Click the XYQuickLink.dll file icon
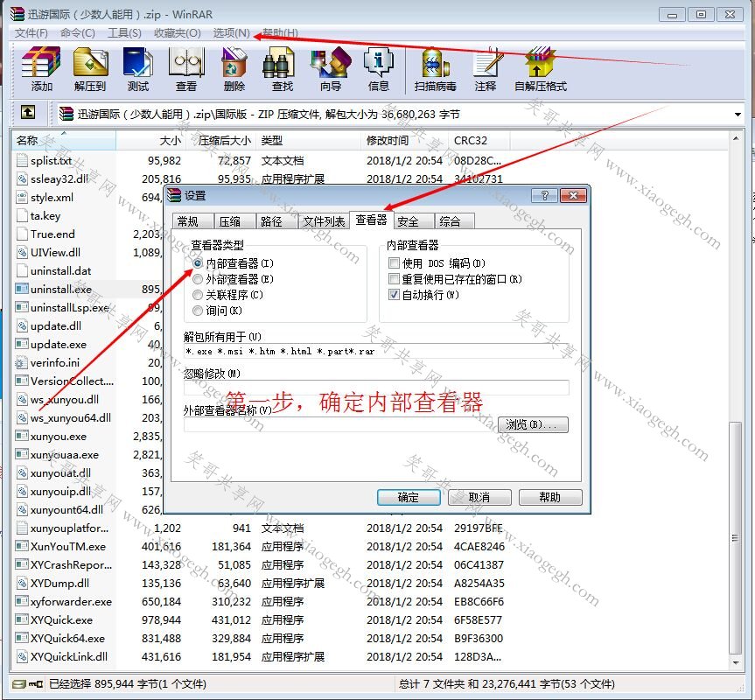Viewport: 755px width, 700px height. pyautogui.click(x=22, y=656)
